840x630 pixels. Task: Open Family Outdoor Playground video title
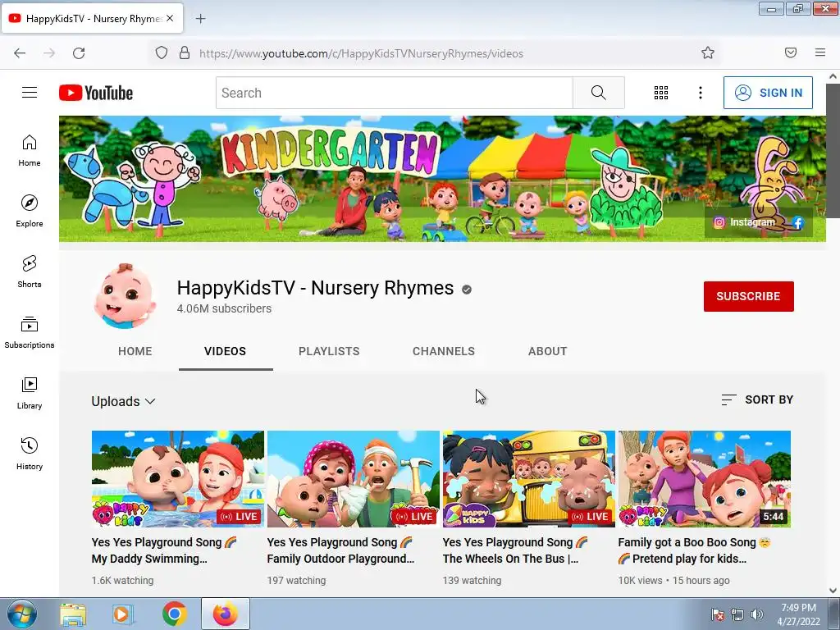(340, 550)
